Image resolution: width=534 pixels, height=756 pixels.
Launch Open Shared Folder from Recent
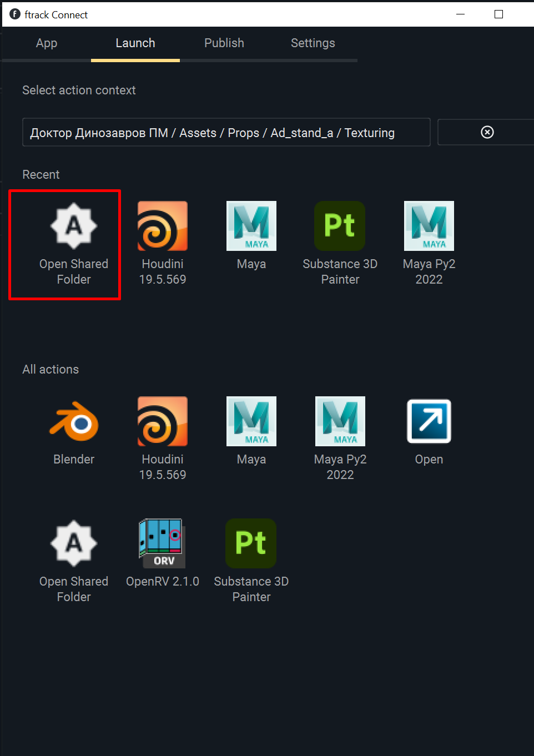point(74,244)
